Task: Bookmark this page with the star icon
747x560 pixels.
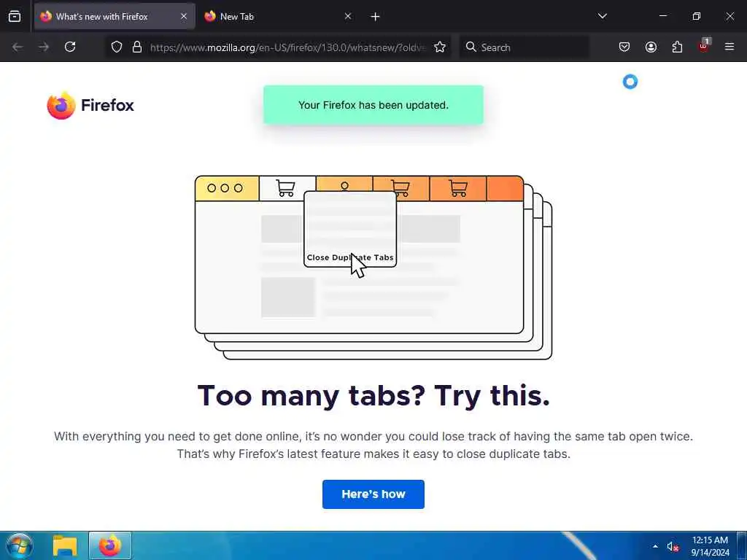Action: [x=440, y=47]
